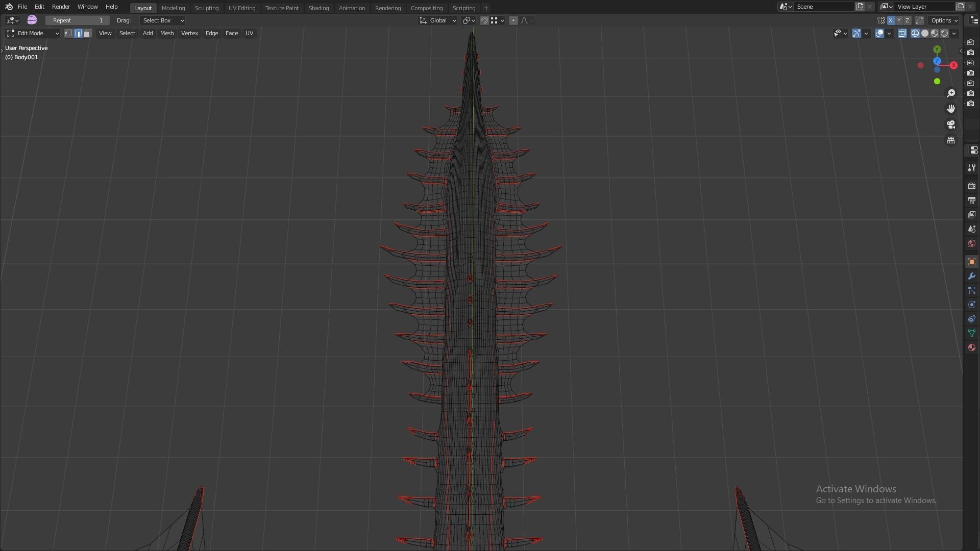Image resolution: width=980 pixels, height=551 pixels.
Task: Toggle show overlays button
Action: click(x=879, y=33)
